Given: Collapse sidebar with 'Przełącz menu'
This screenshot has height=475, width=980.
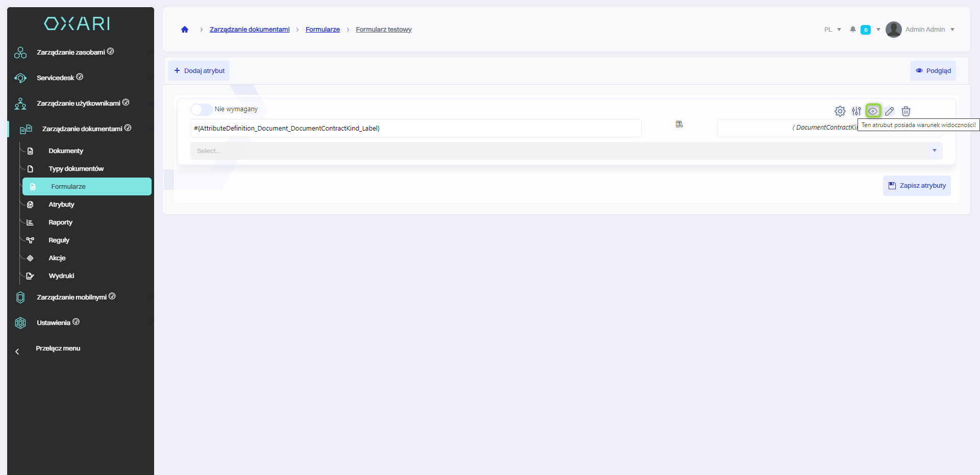Looking at the screenshot, I should [x=58, y=348].
